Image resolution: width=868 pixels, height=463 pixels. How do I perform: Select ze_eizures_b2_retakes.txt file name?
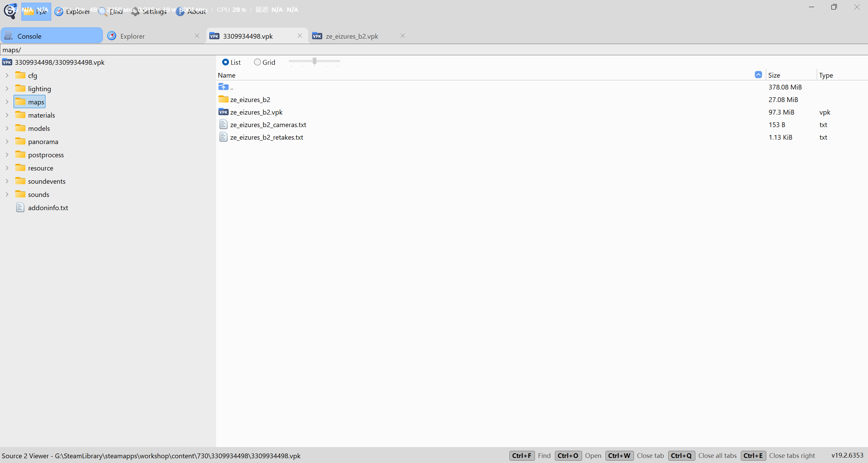coord(267,137)
